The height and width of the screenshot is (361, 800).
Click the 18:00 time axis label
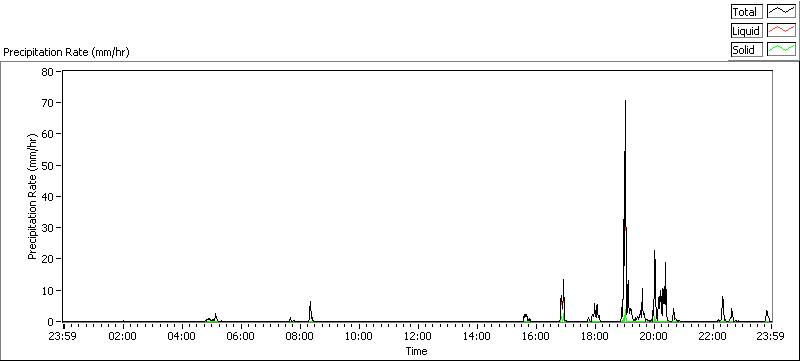595,336
